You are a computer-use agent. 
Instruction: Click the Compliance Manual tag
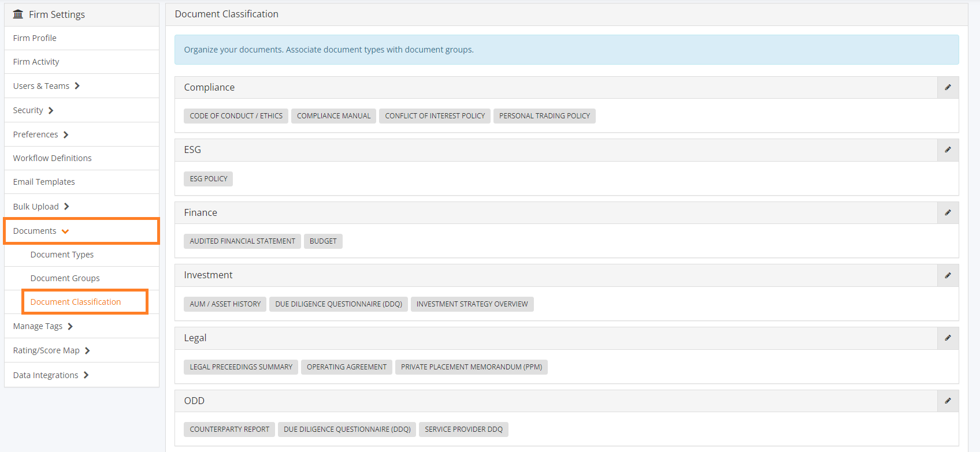tap(333, 116)
